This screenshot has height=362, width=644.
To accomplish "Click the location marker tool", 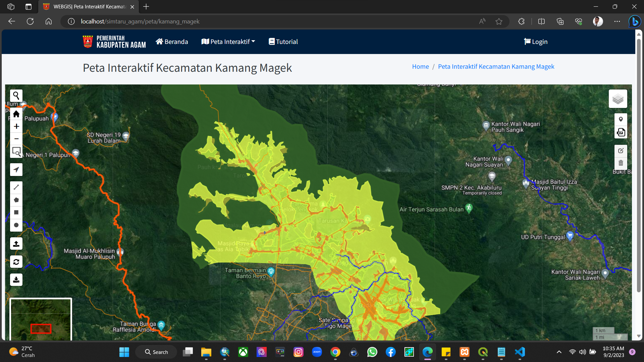I will [621, 120].
